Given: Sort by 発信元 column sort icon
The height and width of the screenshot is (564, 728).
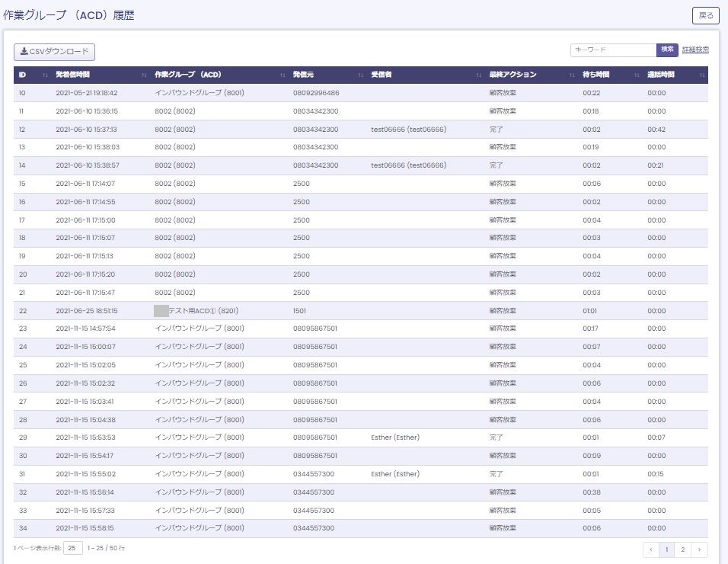Looking at the screenshot, I should click(x=360, y=75).
